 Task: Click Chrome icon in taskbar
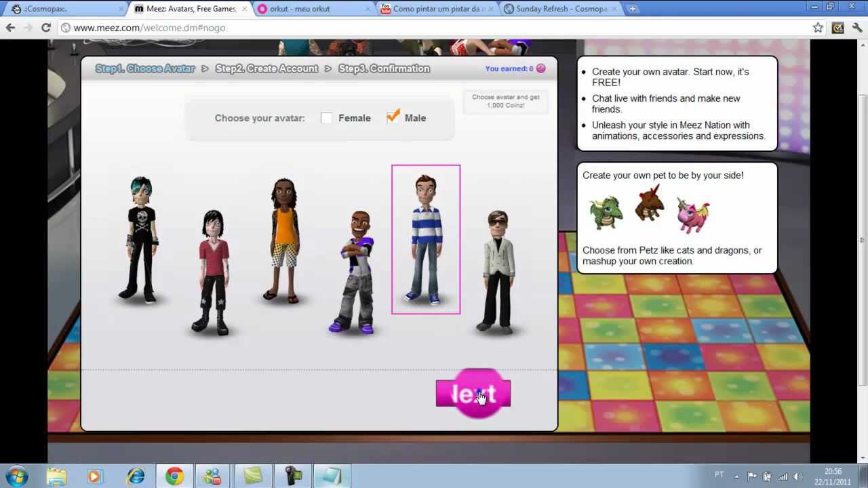point(175,476)
